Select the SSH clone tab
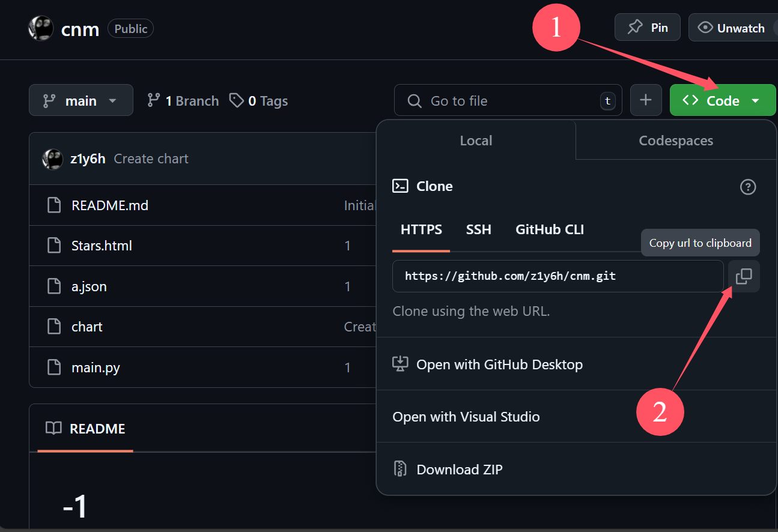This screenshot has height=532, width=778. click(479, 229)
